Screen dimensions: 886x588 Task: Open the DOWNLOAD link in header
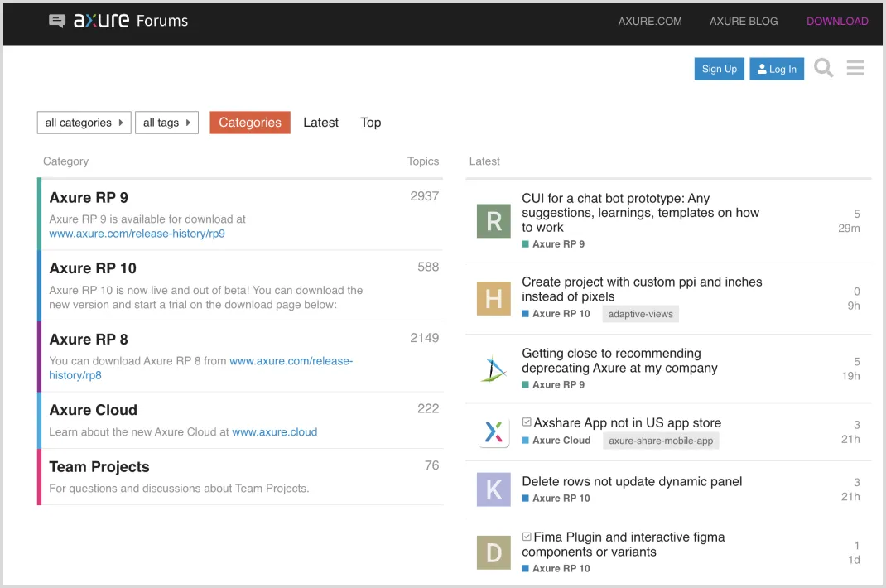[837, 22]
